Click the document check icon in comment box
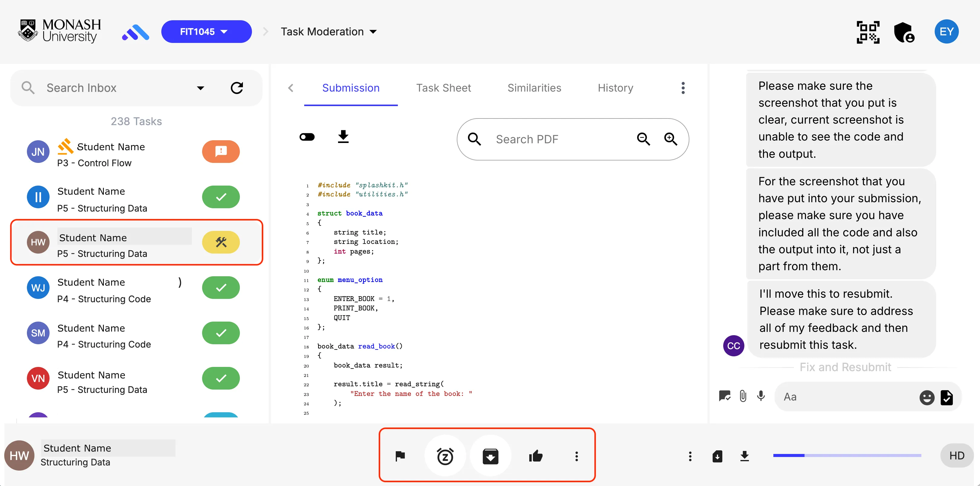 coord(946,398)
